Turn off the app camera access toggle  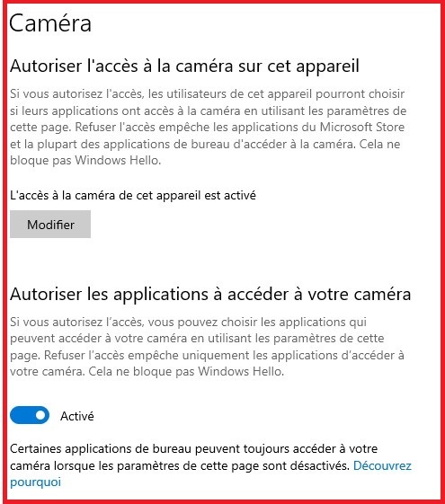coord(30,415)
